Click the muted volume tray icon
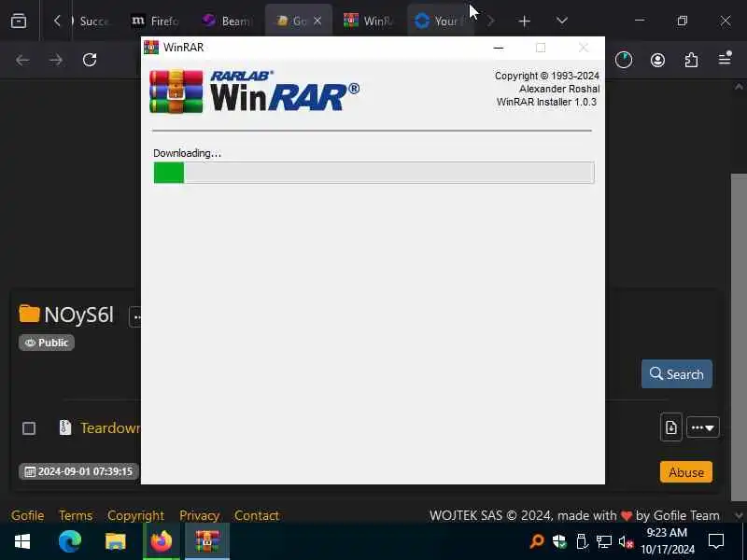This screenshot has height=560, width=747. click(x=626, y=542)
